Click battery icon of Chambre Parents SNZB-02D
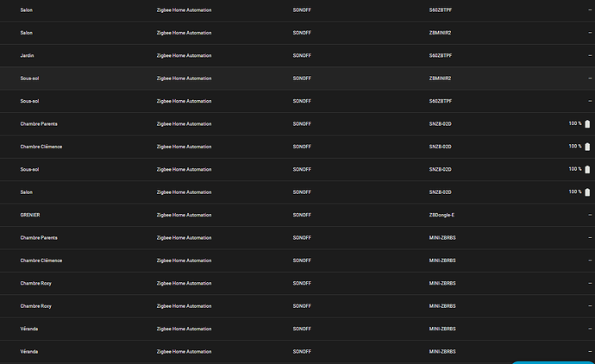The image size is (595, 364). coord(587,124)
